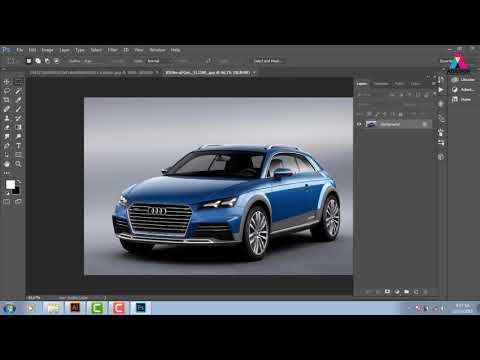Open the Layer menu
The width and height of the screenshot is (480, 360).
(64, 50)
